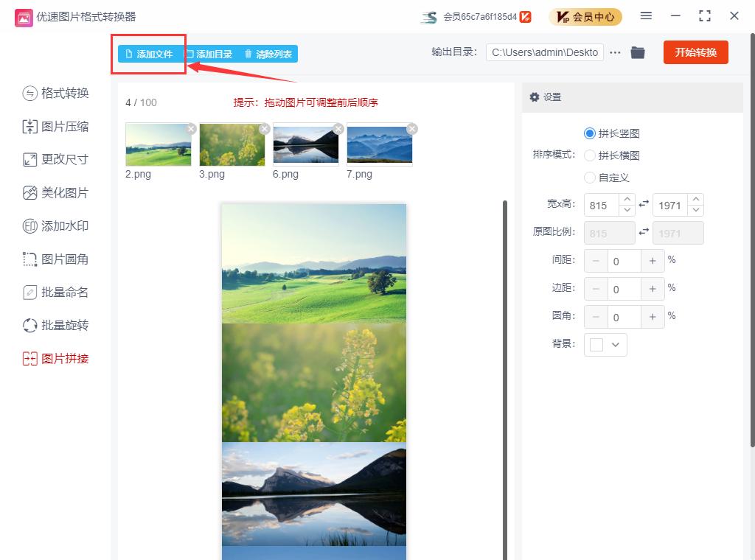The height and width of the screenshot is (560, 755).
Task: Select the 格式转换 sidebar tool
Action: (55, 94)
